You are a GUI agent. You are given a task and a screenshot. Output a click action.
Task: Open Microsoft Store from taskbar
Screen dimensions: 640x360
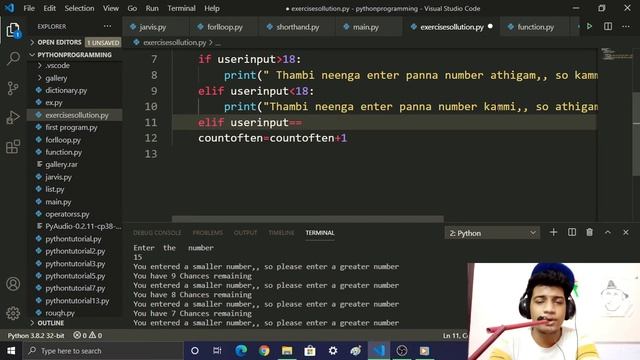tap(310, 351)
